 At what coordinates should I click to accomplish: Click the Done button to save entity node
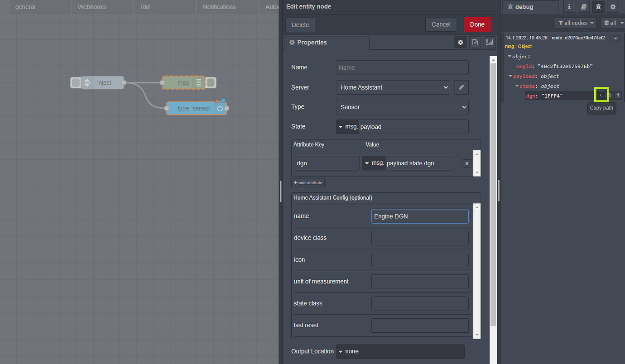477,24
